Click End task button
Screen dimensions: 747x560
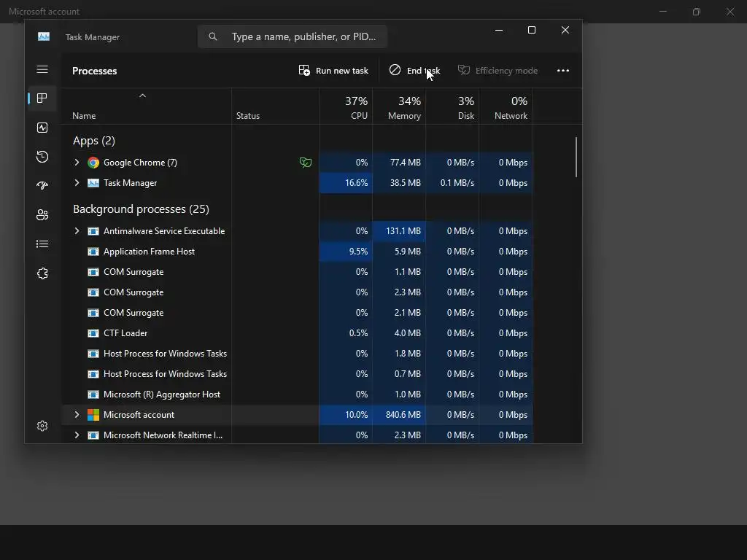coord(414,71)
